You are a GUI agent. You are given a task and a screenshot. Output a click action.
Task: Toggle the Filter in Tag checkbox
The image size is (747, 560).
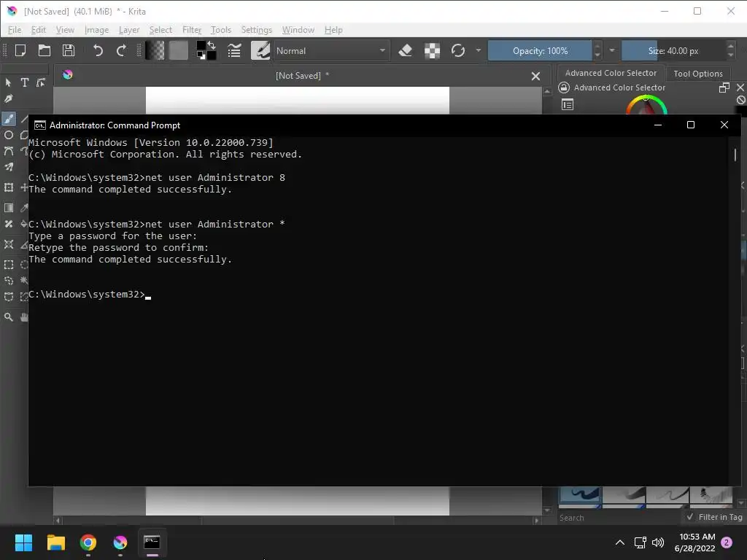[x=690, y=517]
